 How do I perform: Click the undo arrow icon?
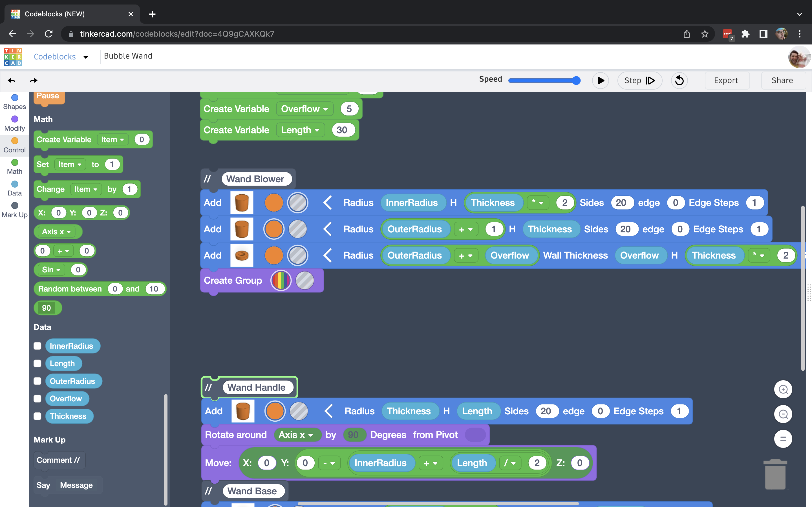pyautogui.click(x=11, y=81)
